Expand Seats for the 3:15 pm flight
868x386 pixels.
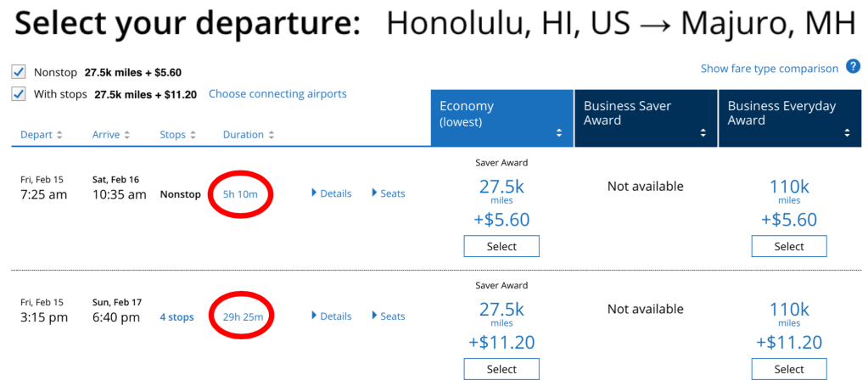click(x=389, y=316)
